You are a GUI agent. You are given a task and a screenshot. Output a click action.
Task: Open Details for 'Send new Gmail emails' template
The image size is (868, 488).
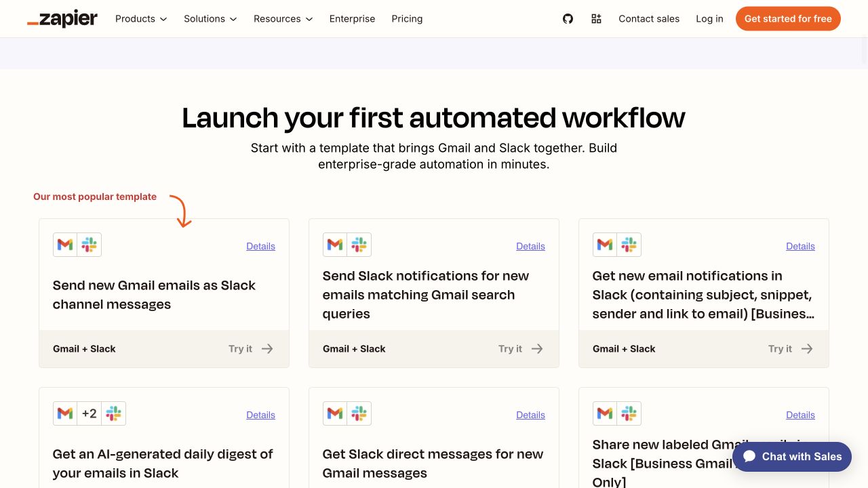tap(260, 246)
